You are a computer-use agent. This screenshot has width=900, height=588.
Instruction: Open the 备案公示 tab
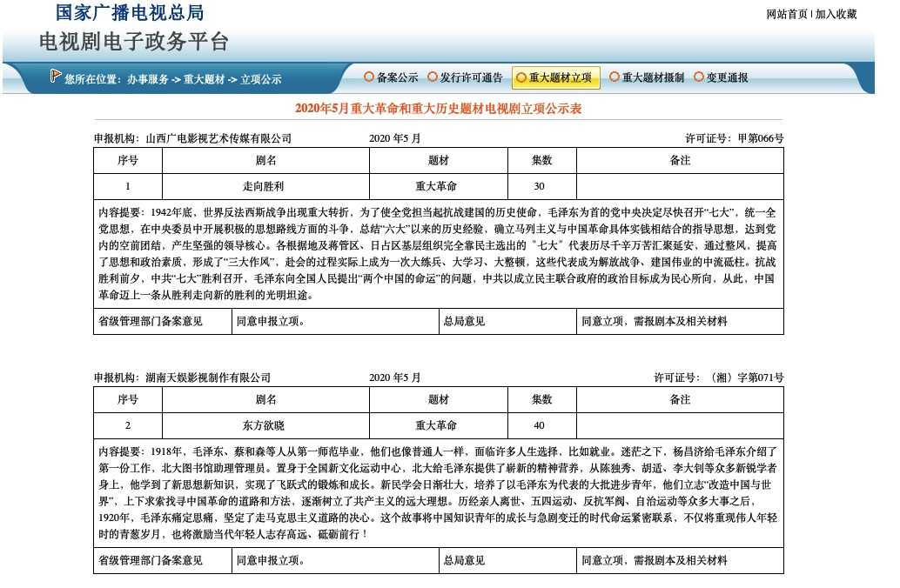click(x=397, y=77)
